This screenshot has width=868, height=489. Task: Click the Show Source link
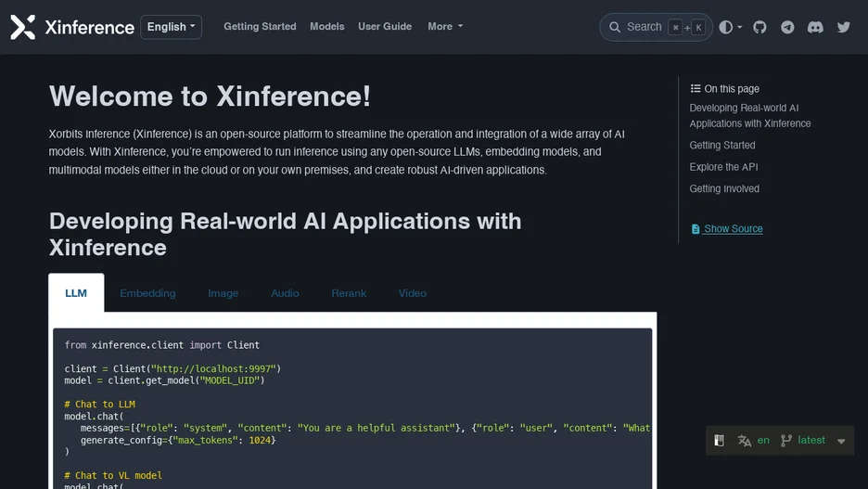733,228
